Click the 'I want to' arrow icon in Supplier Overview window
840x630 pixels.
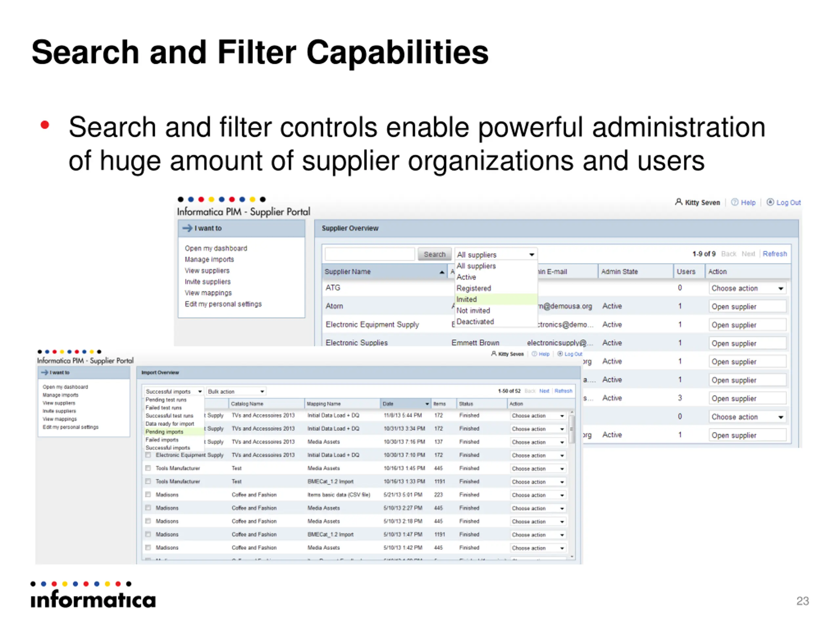[x=187, y=228]
